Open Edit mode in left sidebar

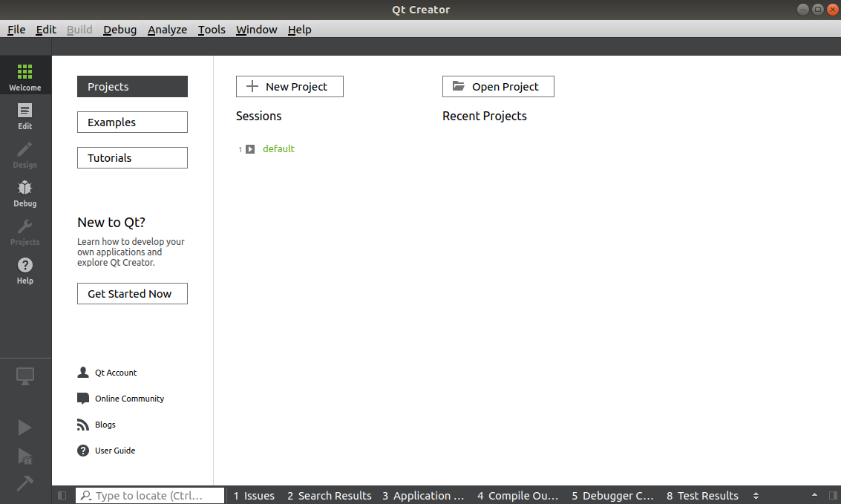coord(25,117)
